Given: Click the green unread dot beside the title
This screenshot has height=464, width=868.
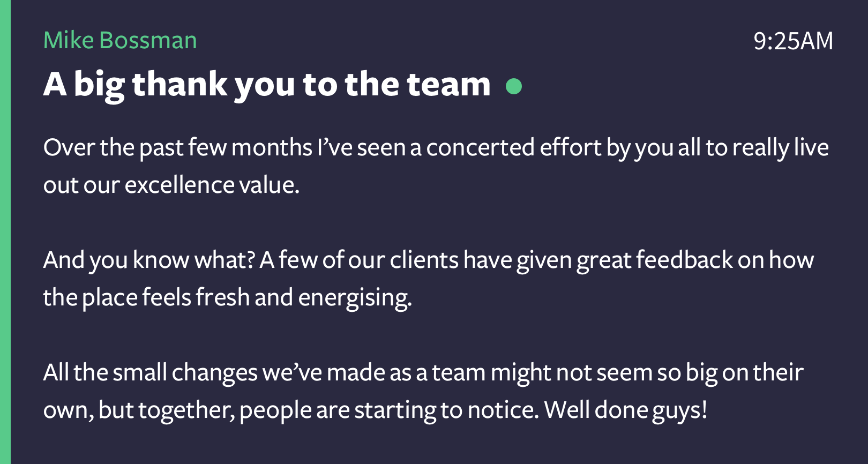Looking at the screenshot, I should tap(514, 86).
